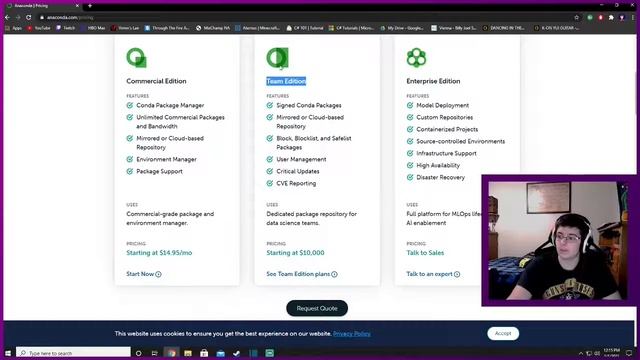
Task: Open the HBO Max bookmark
Action: coord(93,28)
